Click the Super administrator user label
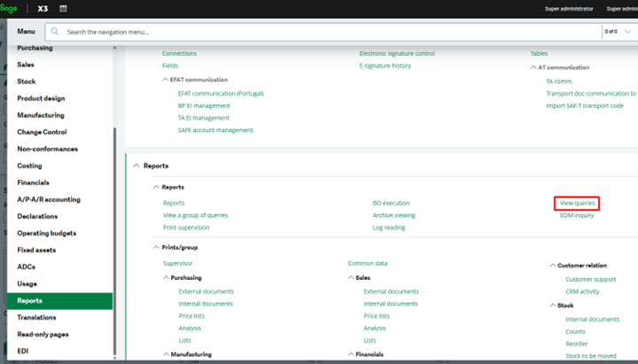Screen dimensions: 638x364 tap(568, 8)
